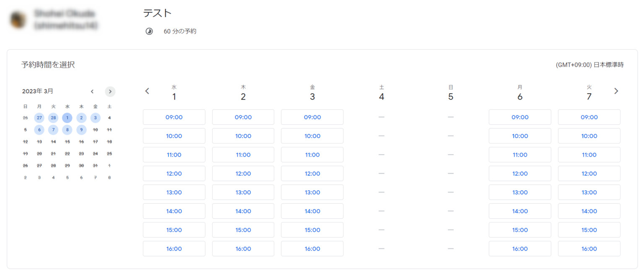The image size is (644, 272).
Task: Book 12:00 slot on Thursday 2
Action: [243, 173]
